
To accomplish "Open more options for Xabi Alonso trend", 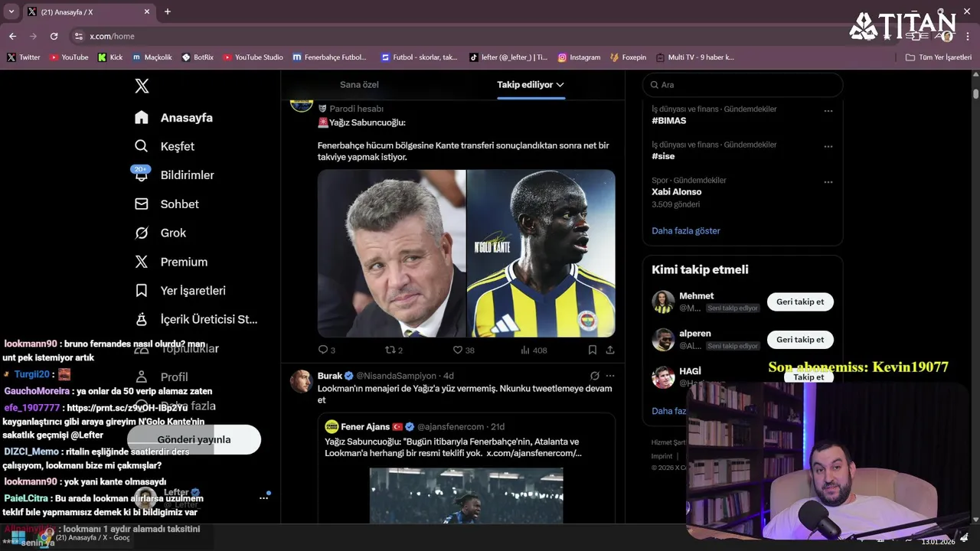I will coord(828,182).
